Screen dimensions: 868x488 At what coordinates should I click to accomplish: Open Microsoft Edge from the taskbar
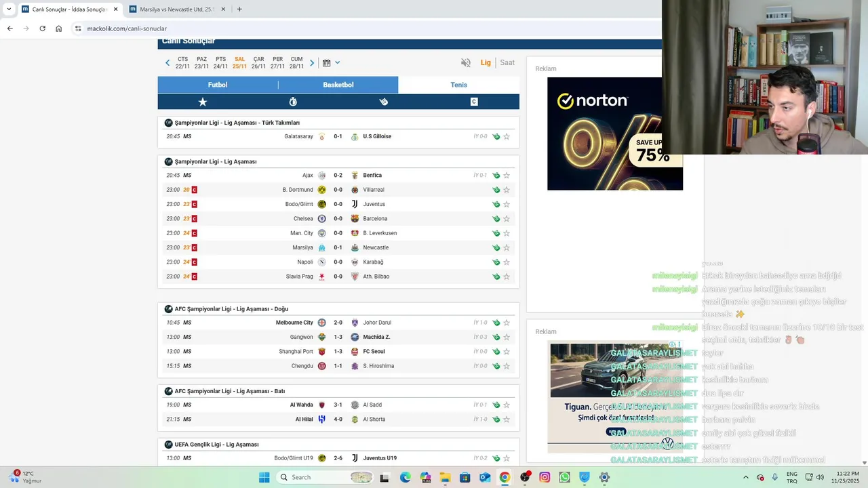coord(405,477)
